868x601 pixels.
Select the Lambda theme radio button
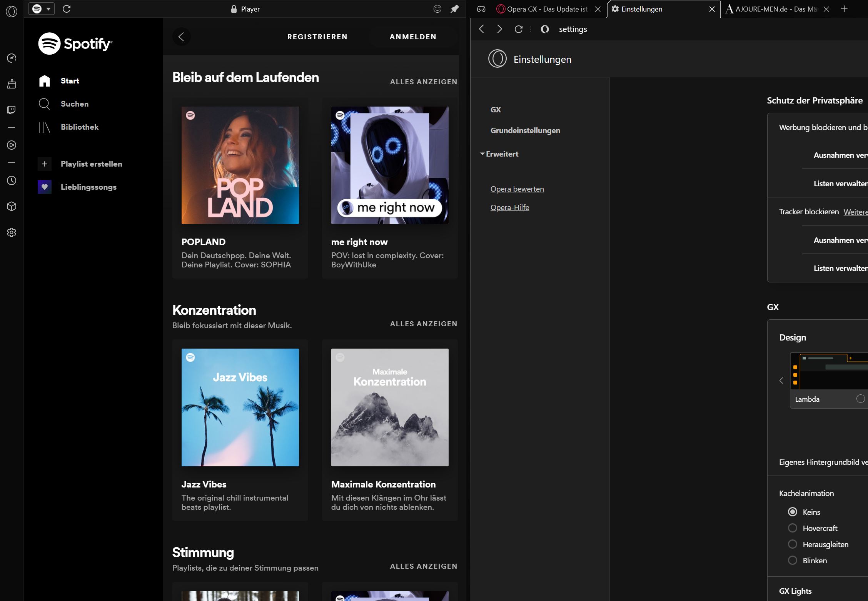[x=861, y=399]
